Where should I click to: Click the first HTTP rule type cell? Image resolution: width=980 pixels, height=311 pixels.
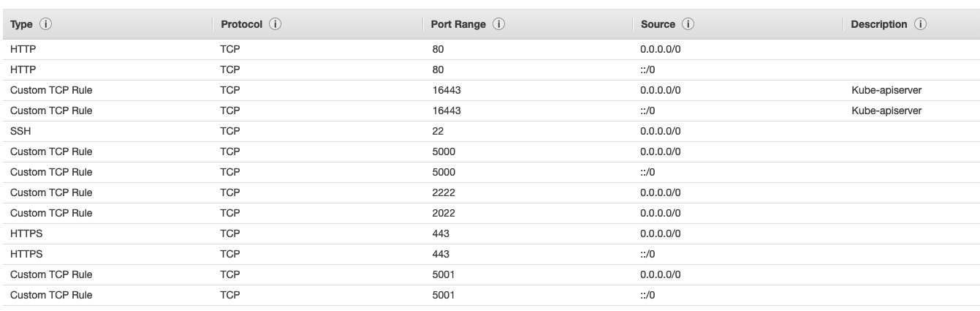[x=22, y=49]
